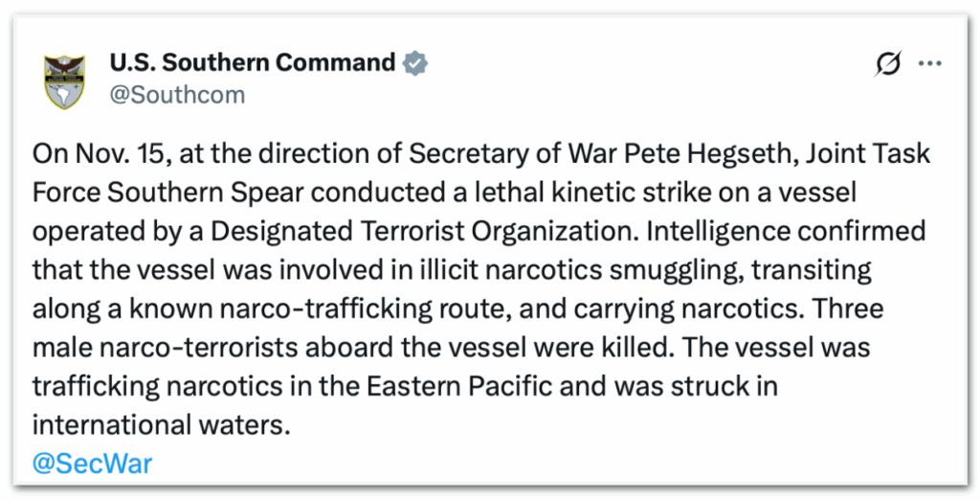Click the slashed-circle Grok icon
Viewport: 980px width, 501px height.
[x=888, y=64]
